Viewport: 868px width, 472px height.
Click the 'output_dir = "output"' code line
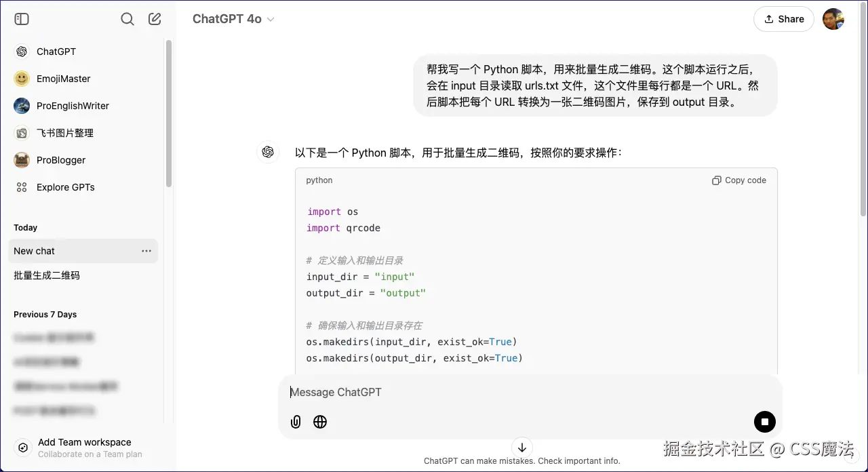pos(366,293)
